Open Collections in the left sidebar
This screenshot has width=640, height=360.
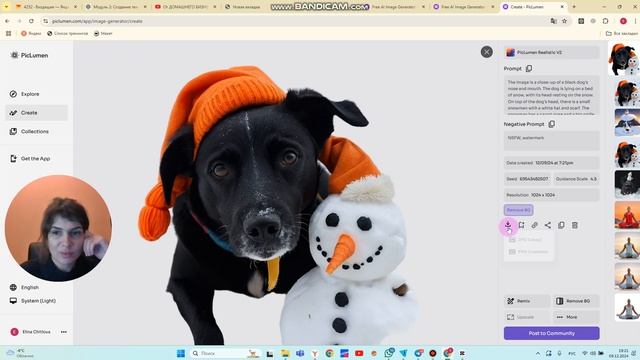pos(36,131)
